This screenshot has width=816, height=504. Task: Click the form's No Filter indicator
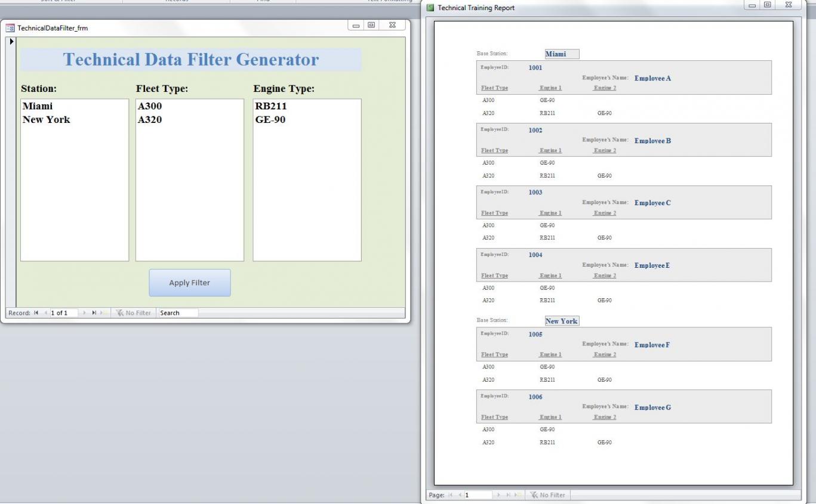coord(133,313)
